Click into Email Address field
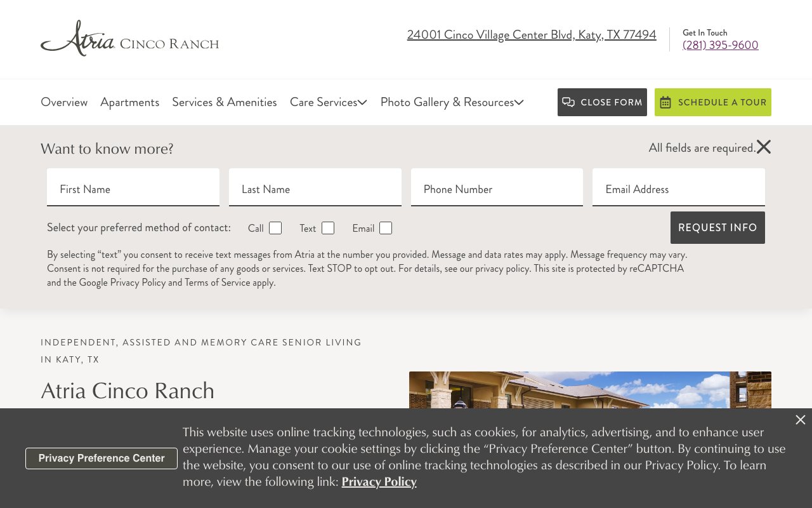812x508 pixels. (679, 187)
